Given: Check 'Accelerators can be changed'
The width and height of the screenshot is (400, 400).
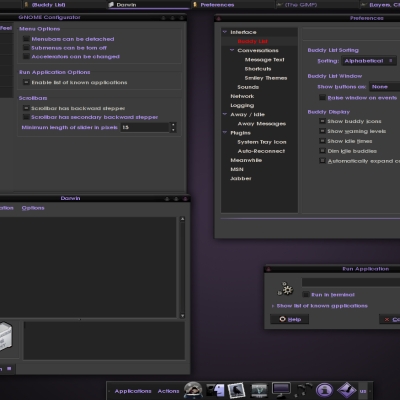Looking at the screenshot, I should coord(26,56).
